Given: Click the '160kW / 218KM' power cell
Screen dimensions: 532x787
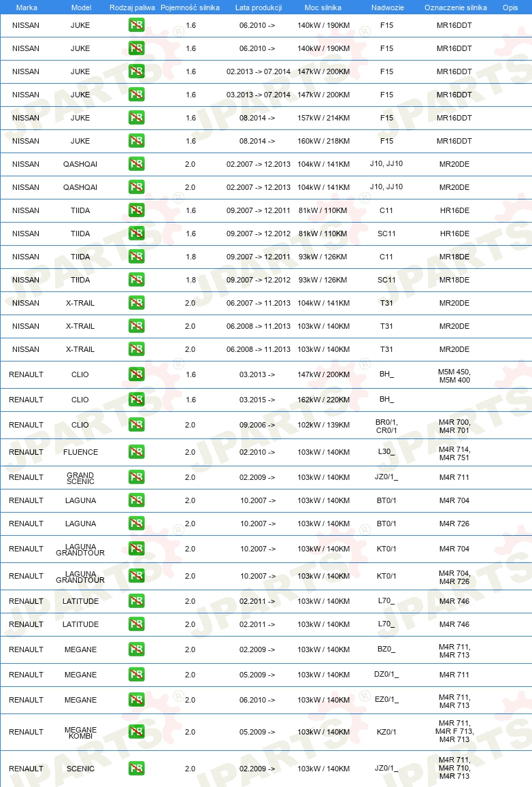Looking at the screenshot, I should click(323, 141).
